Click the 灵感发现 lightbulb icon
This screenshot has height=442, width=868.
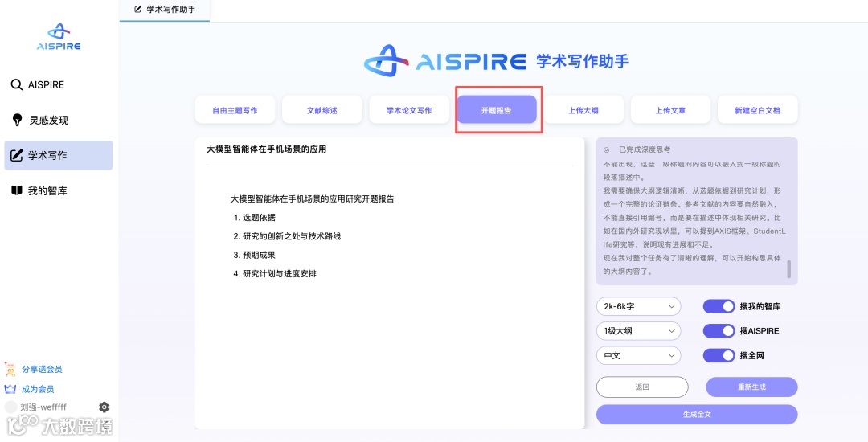[x=17, y=120]
